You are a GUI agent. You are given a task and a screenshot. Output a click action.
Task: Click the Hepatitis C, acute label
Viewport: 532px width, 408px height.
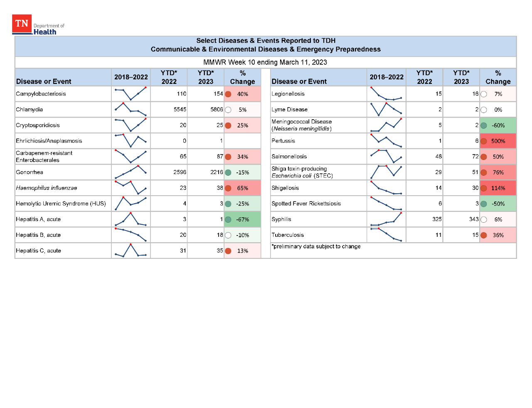click(38, 251)
